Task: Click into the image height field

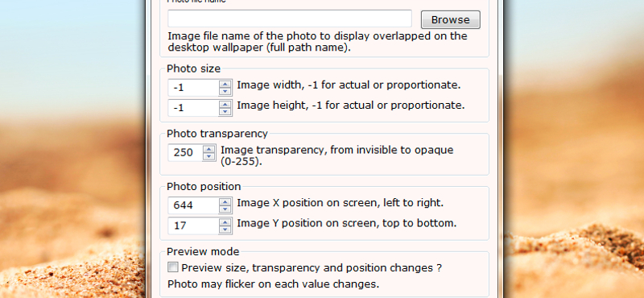Action: (193, 108)
